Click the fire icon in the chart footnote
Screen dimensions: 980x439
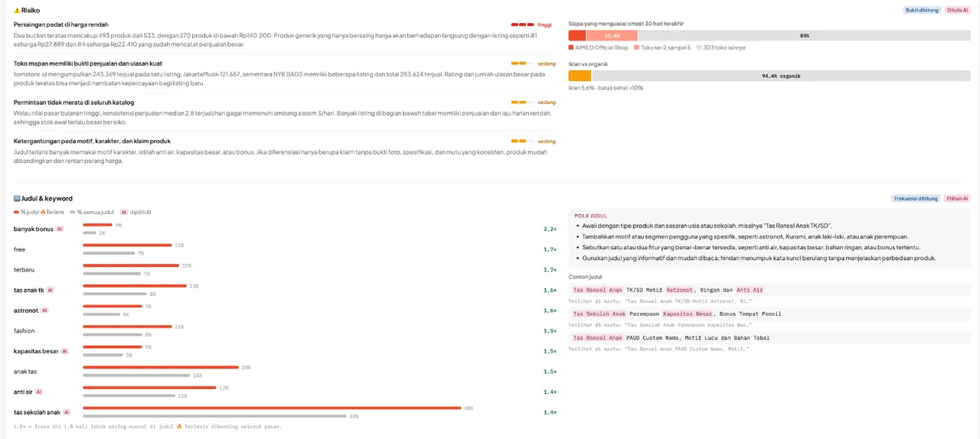(x=179, y=426)
